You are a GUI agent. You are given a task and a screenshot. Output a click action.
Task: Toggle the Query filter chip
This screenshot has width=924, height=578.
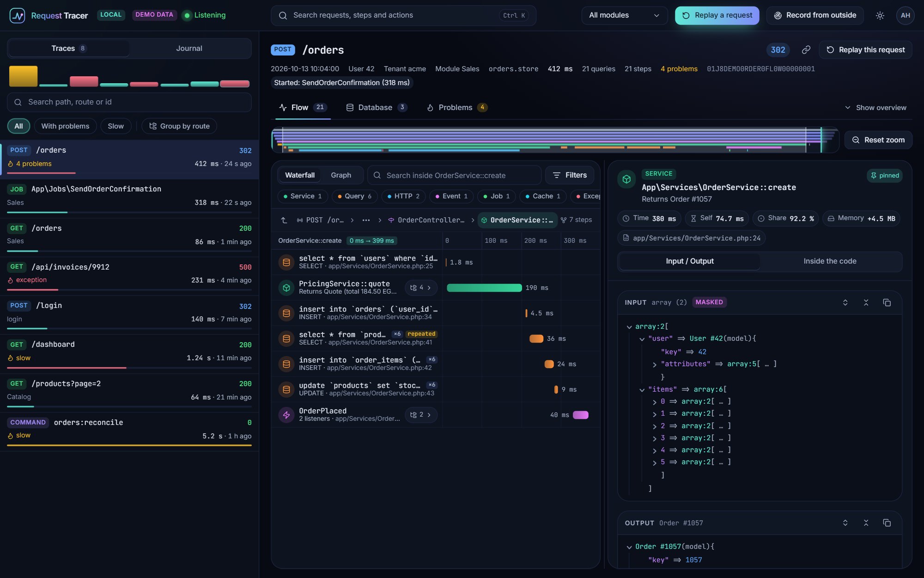(355, 196)
